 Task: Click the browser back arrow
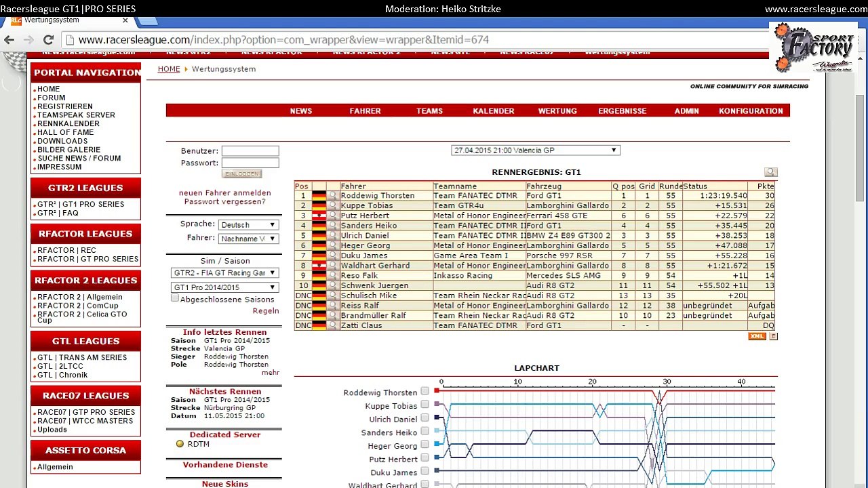pyautogui.click(x=9, y=40)
